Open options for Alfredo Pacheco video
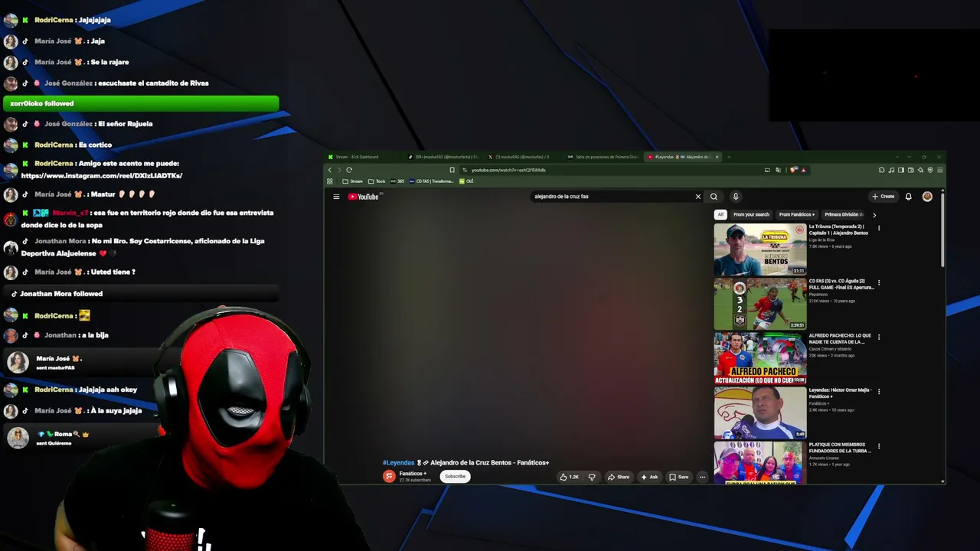980x551 pixels. click(879, 337)
